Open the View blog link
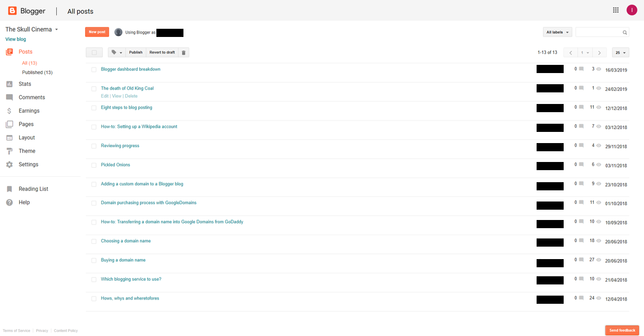The height and width of the screenshot is (336, 644). [x=15, y=39]
